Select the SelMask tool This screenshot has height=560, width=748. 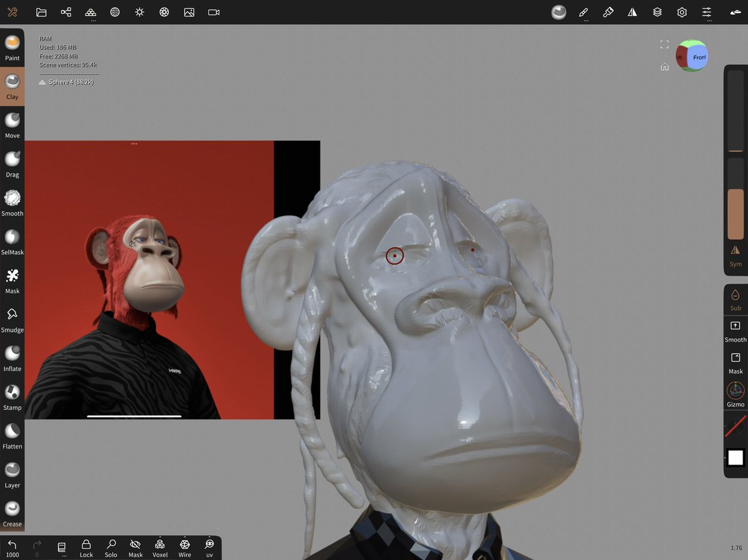pos(12,242)
